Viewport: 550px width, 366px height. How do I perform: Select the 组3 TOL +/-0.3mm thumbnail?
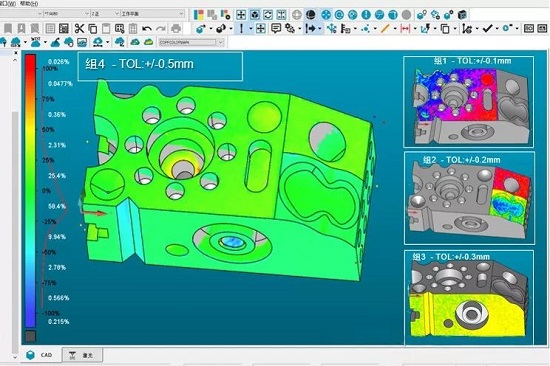click(469, 298)
